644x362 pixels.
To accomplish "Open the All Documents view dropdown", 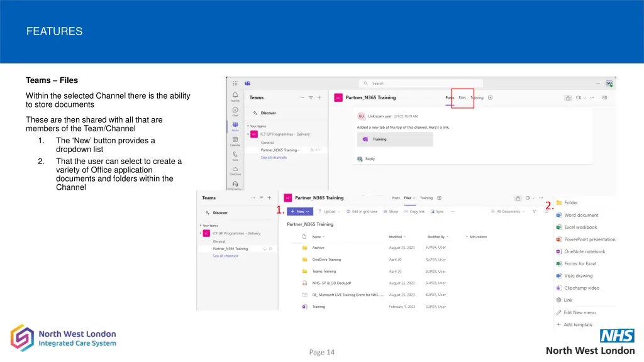I will coord(508,212).
